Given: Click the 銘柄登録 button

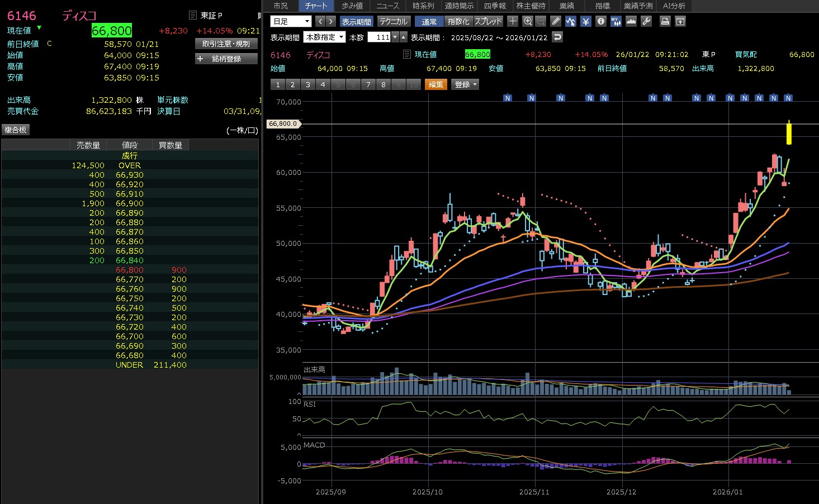Looking at the screenshot, I should point(226,59).
